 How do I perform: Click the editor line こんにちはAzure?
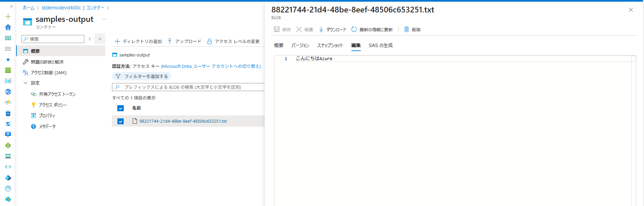click(314, 58)
